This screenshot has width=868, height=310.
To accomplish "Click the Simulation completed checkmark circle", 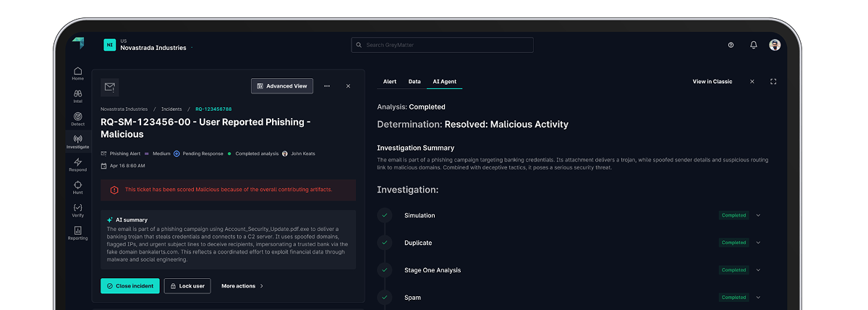I will [x=385, y=215].
